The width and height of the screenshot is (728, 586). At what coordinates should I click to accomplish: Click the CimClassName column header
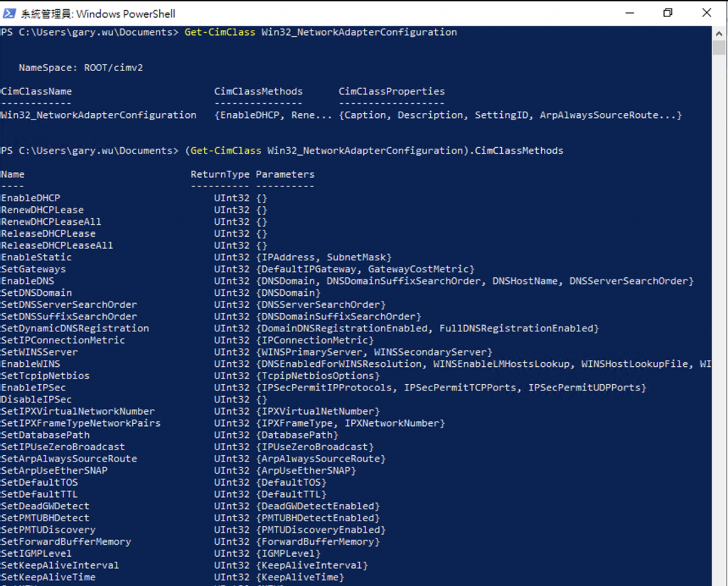click(36, 92)
